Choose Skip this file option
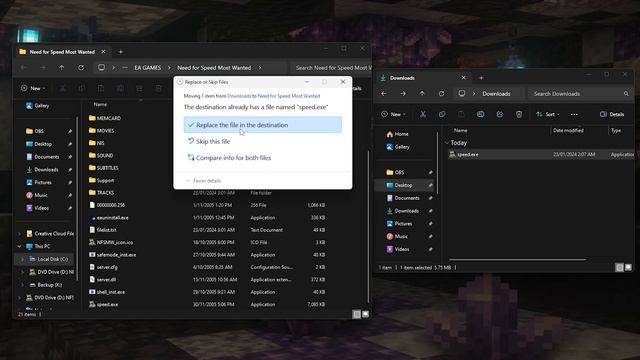 (209, 141)
